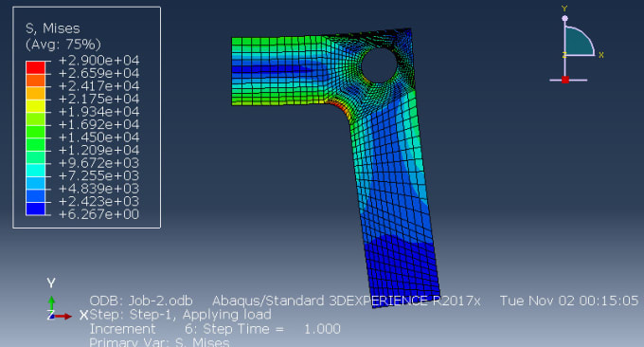Click 'Abaqus/Standard 3DEXPERIENCE R2017x' text
The image size is (644, 347).
click(x=347, y=301)
